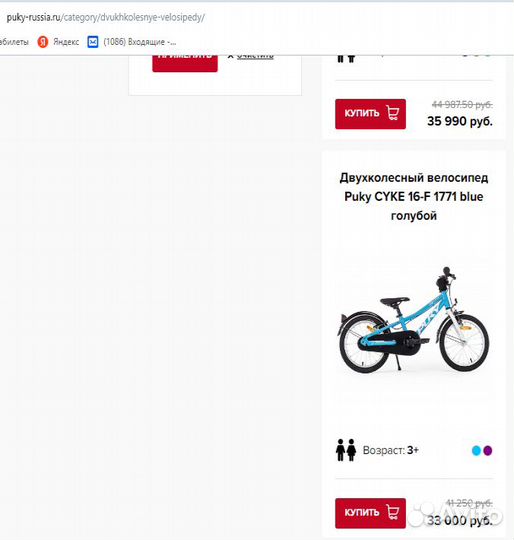Click the Возраст: 3+ label

(x=390, y=450)
